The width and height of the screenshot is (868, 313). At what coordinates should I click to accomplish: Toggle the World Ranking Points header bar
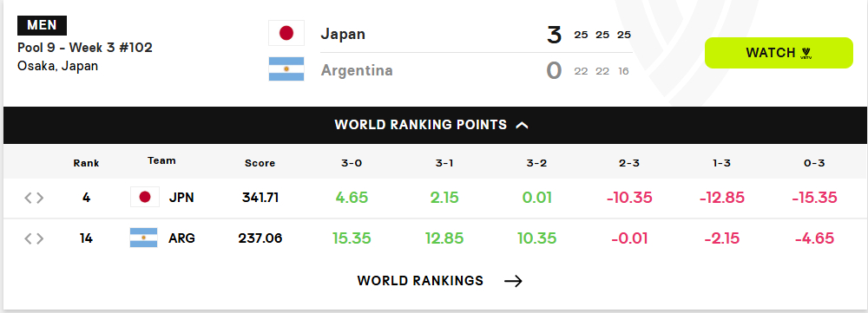click(435, 125)
